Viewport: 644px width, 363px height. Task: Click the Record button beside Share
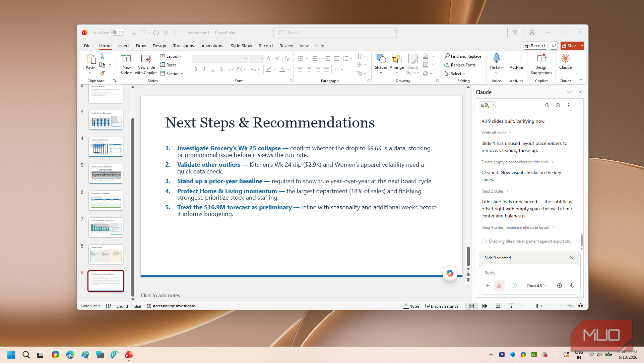(535, 46)
